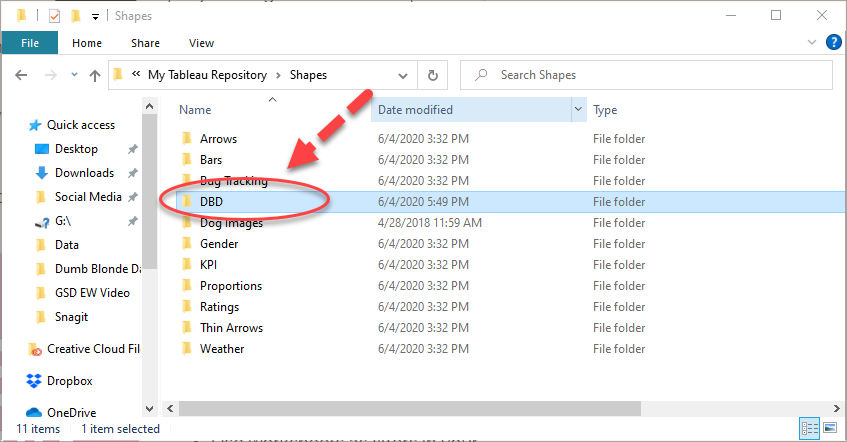The height and width of the screenshot is (442, 847).
Task: Expand breadcrumb arrow after My Tableau Repository
Action: (x=279, y=76)
